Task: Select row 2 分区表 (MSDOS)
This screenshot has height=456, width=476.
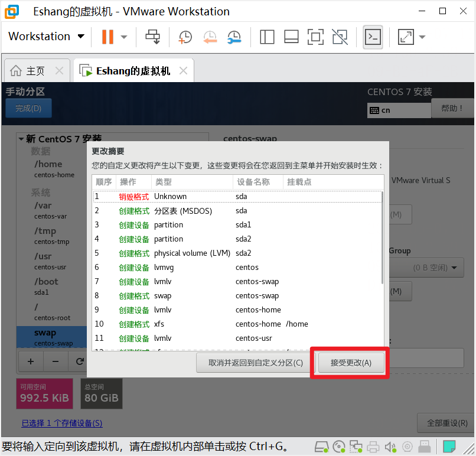Action: tap(237, 211)
